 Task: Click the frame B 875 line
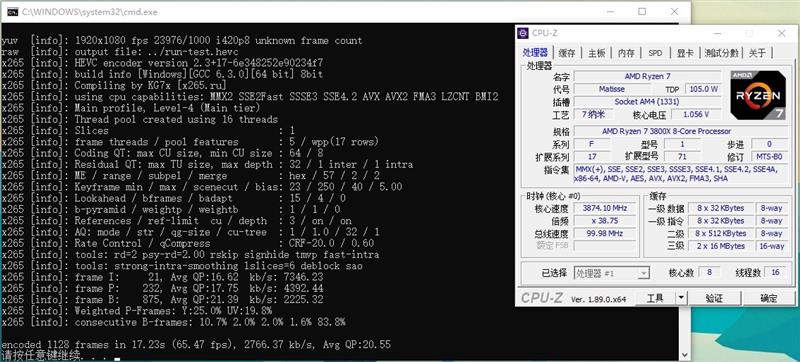pyautogui.click(x=162, y=300)
